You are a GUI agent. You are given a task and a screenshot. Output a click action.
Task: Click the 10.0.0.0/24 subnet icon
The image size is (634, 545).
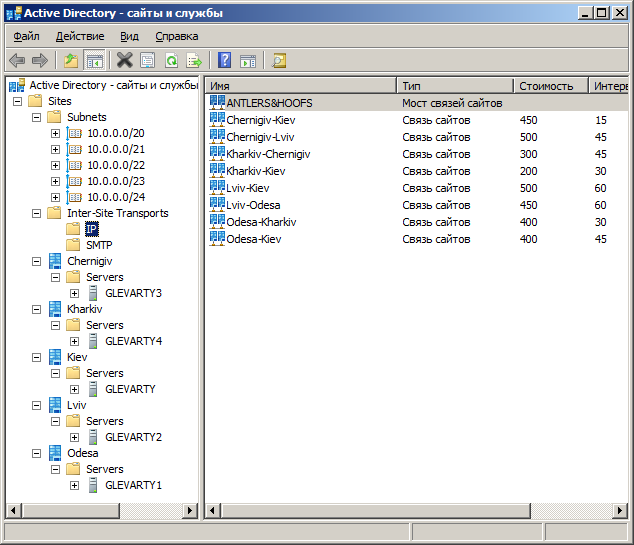click(74, 197)
